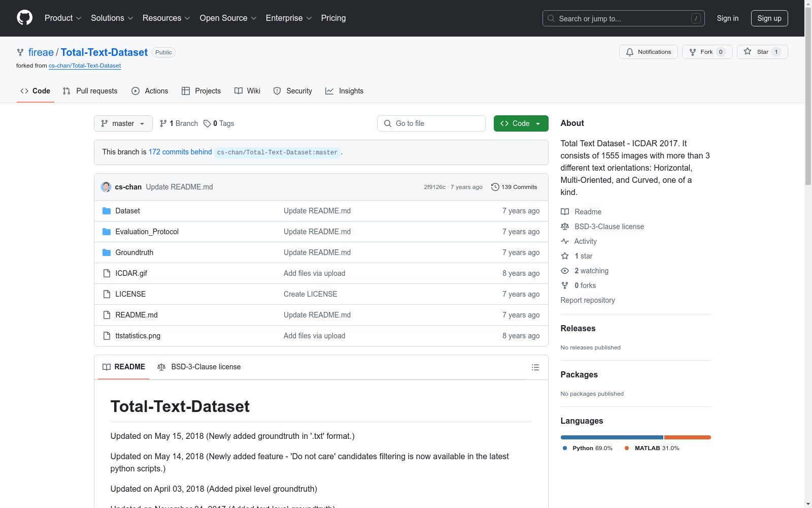This screenshot has width=812, height=508.
Task: Select the Code repository tab
Action: [35, 91]
